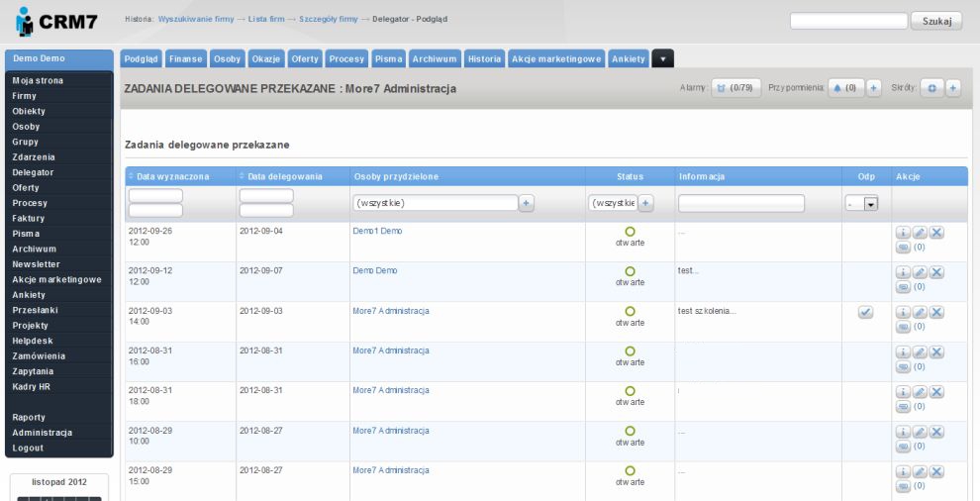Click the Informacja filter text field

pyautogui.click(x=740, y=203)
